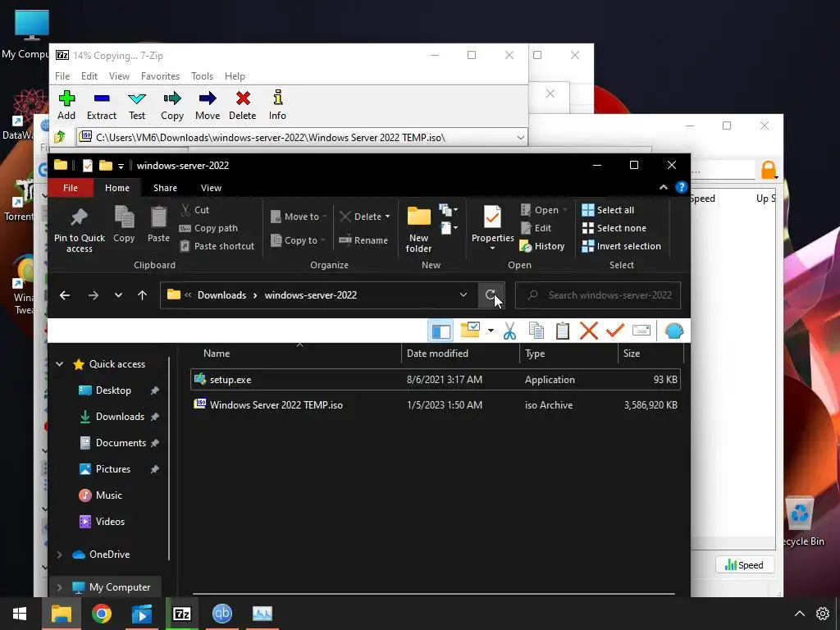Click the clipboard paste icon in toolbar

563,331
